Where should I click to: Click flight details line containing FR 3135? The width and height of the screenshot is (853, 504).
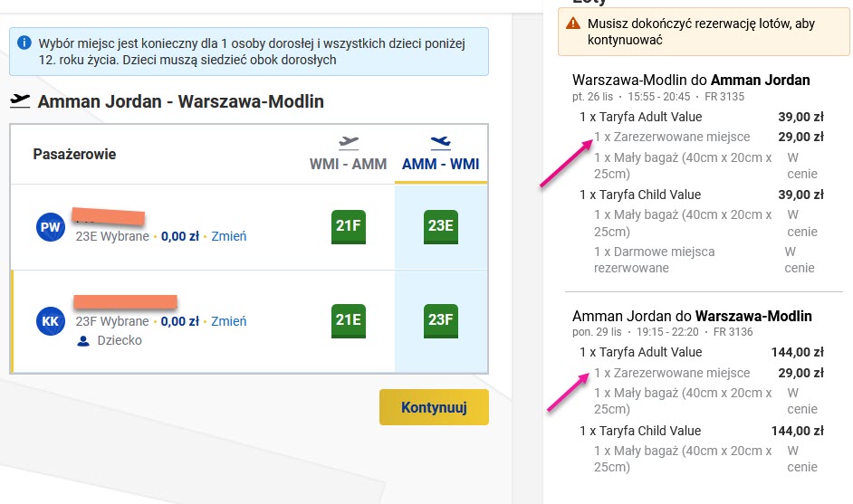pyautogui.click(x=658, y=97)
